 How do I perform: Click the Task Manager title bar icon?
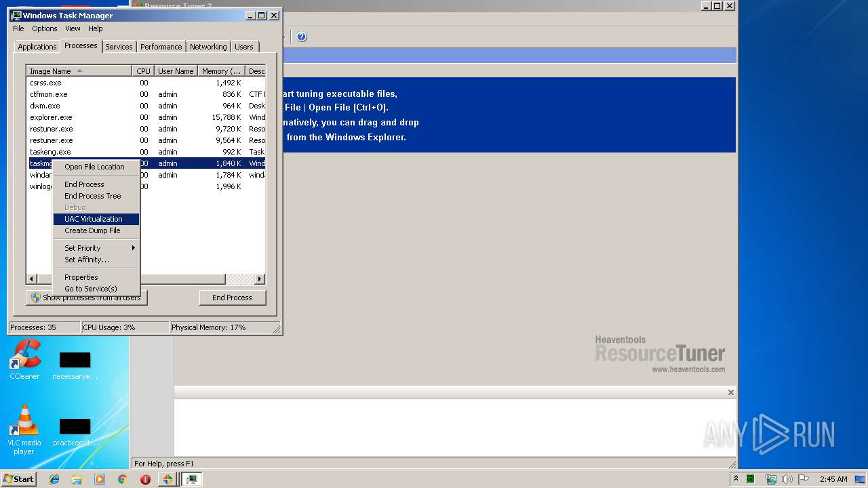[16, 15]
